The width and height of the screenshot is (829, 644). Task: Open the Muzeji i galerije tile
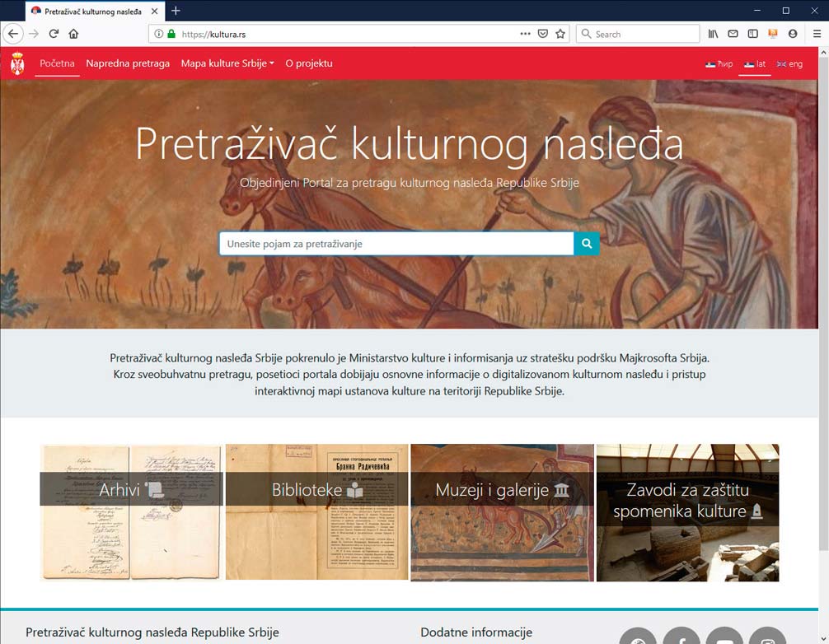(503, 512)
